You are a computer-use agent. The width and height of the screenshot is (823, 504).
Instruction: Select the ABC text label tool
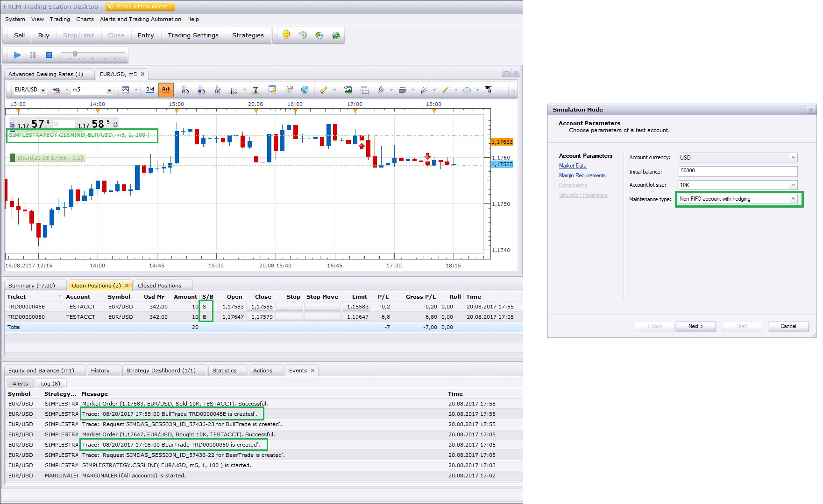coord(488,90)
